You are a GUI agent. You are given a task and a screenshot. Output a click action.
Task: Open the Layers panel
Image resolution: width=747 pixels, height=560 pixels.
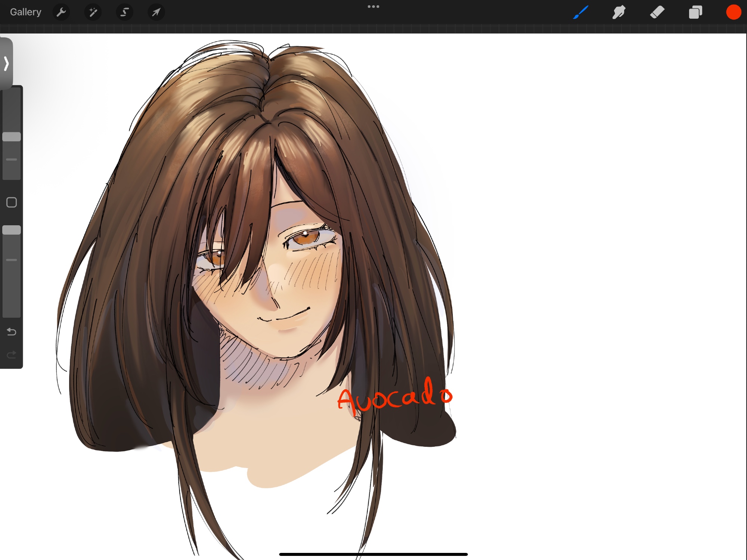tap(695, 12)
